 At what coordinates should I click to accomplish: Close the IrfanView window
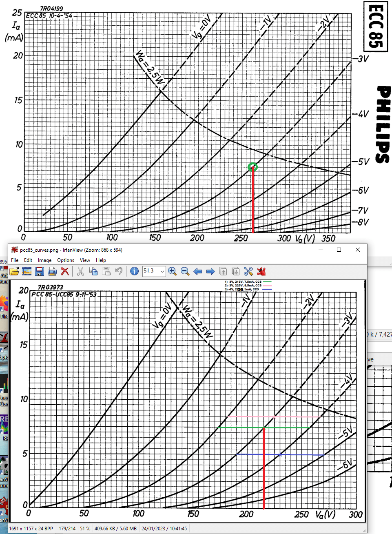click(x=358, y=250)
